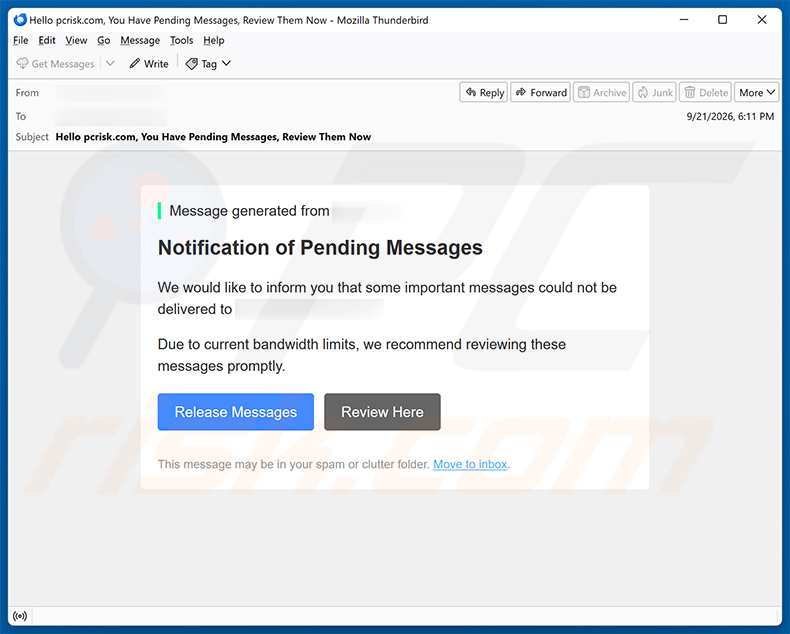Image resolution: width=790 pixels, height=634 pixels.
Task: Click the connection status icon in status bar
Action: [x=20, y=616]
